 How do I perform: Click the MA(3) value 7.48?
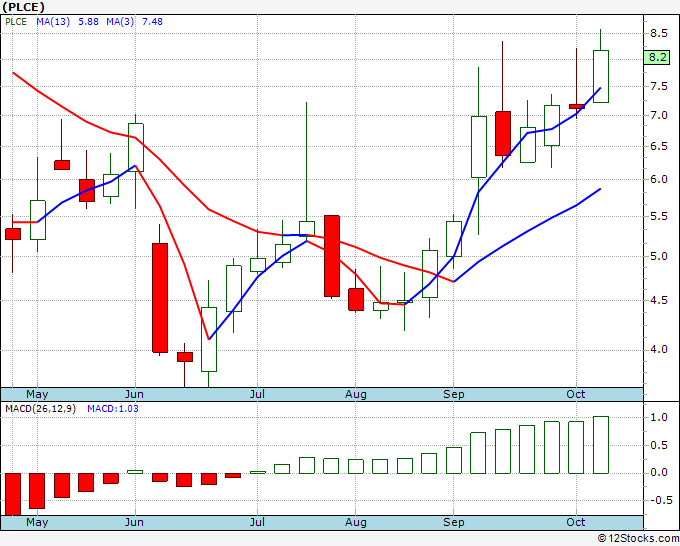point(152,22)
